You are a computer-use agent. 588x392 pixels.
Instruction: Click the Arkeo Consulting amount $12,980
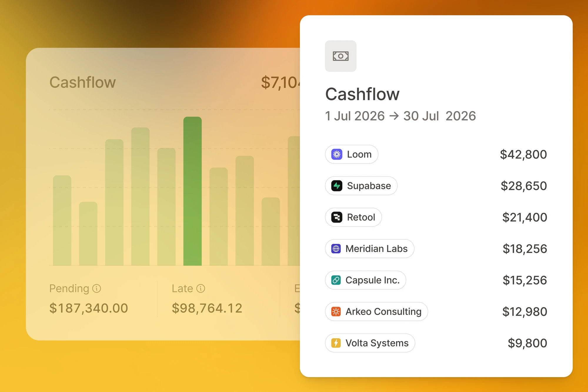524,312
